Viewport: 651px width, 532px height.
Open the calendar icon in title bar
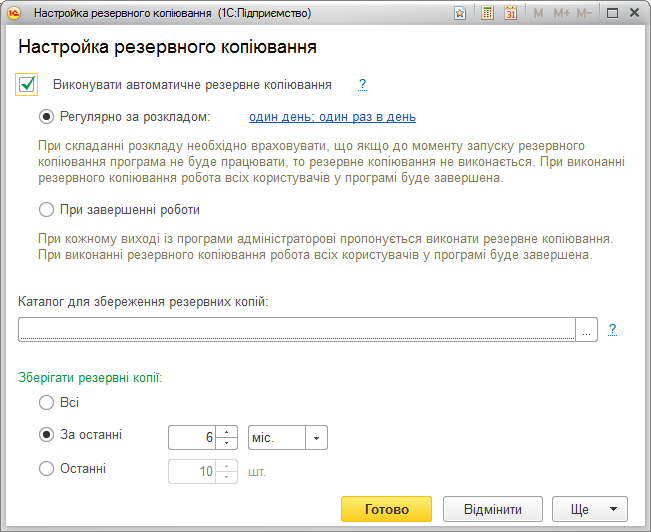(511, 13)
